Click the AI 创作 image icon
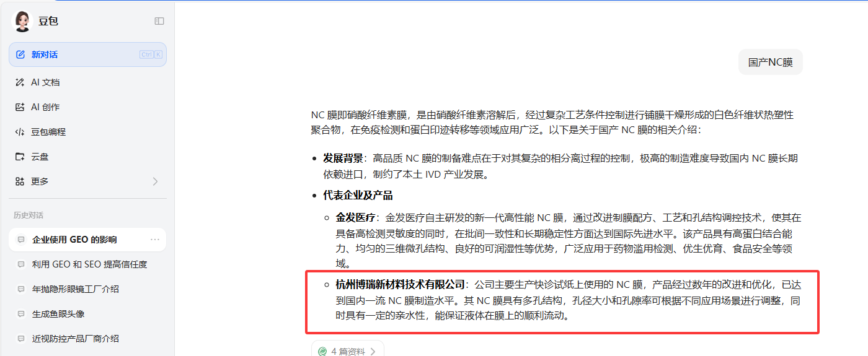The width and height of the screenshot is (868, 356). (20, 107)
